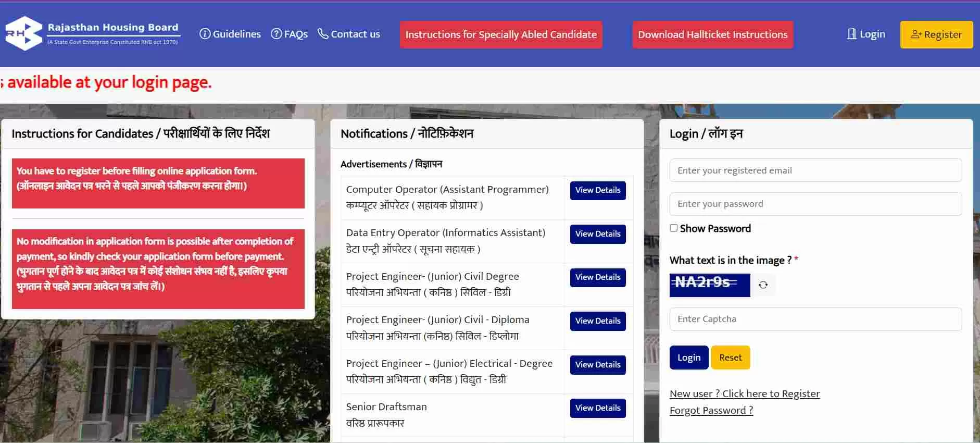View Details for Senior Draftsman
The image size is (980, 443).
tap(598, 408)
